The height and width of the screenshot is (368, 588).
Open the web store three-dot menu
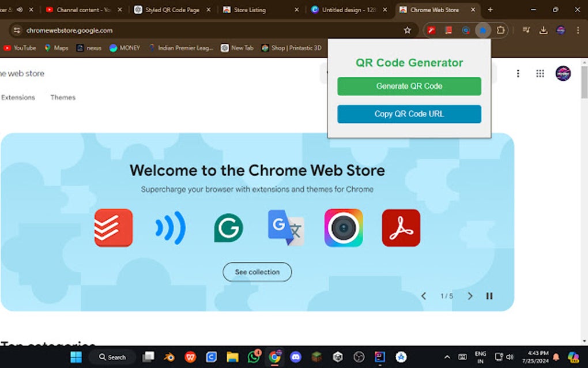pos(518,73)
